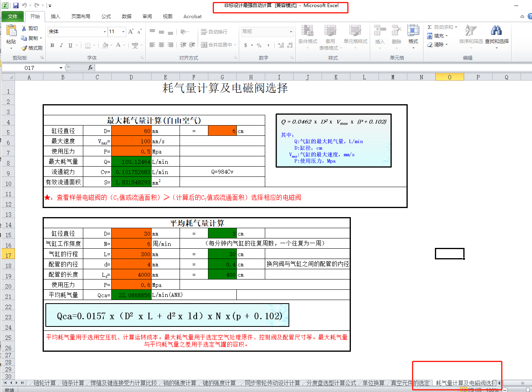Open number format 常规 dropdown

(291, 32)
